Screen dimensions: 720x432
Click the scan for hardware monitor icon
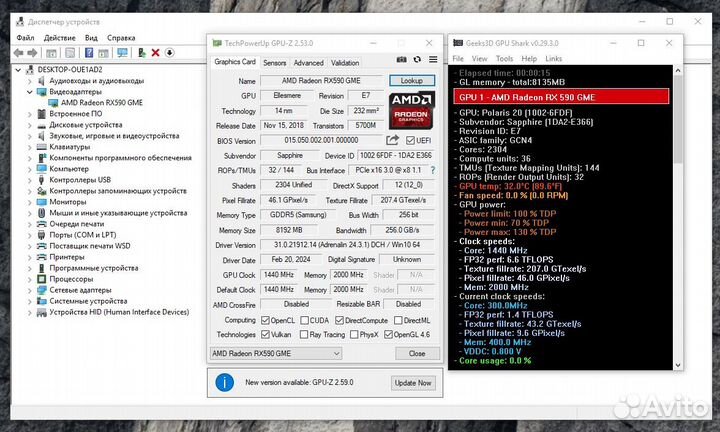pos(122,53)
